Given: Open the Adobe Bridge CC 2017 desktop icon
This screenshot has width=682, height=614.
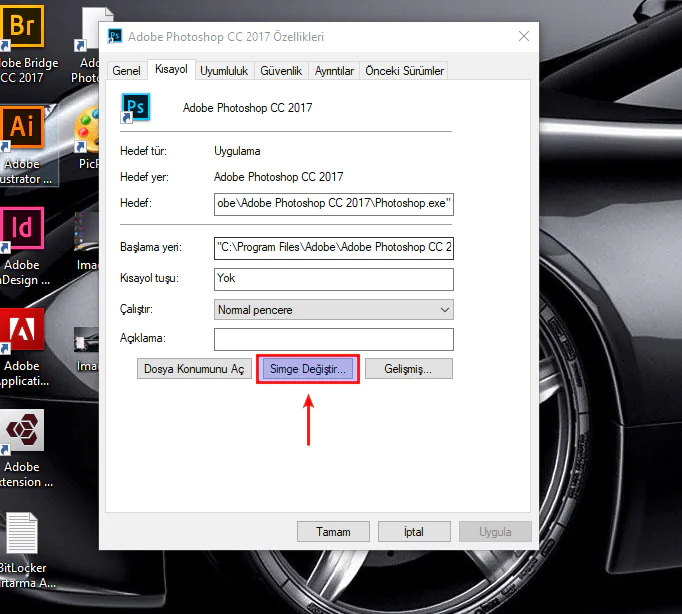Looking at the screenshot, I should point(21,29).
